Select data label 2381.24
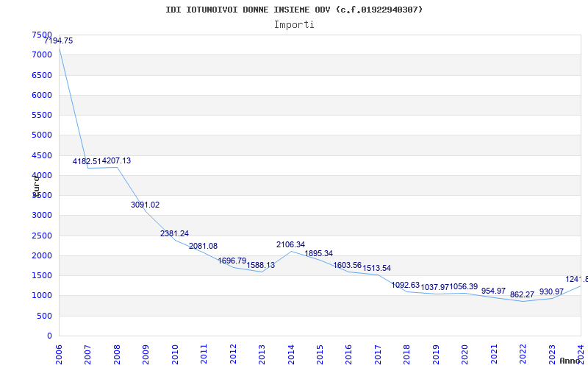This screenshot has width=588, height=368. tap(174, 233)
